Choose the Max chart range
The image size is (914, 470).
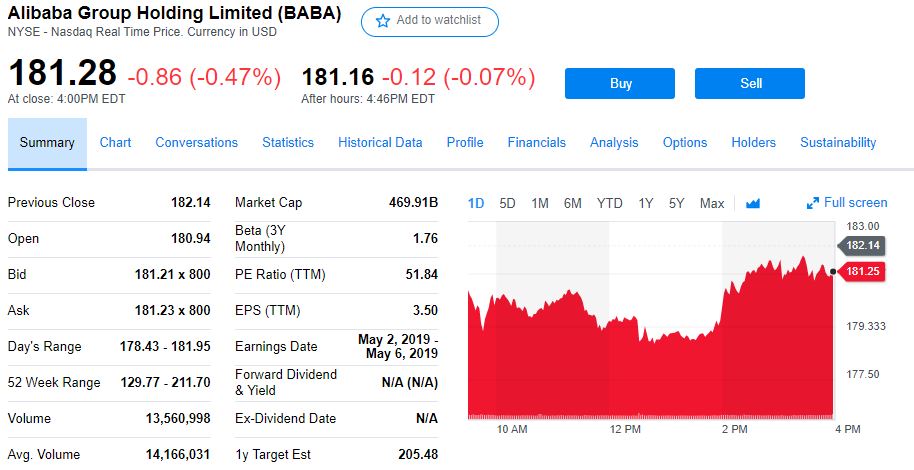click(x=712, y=203)
